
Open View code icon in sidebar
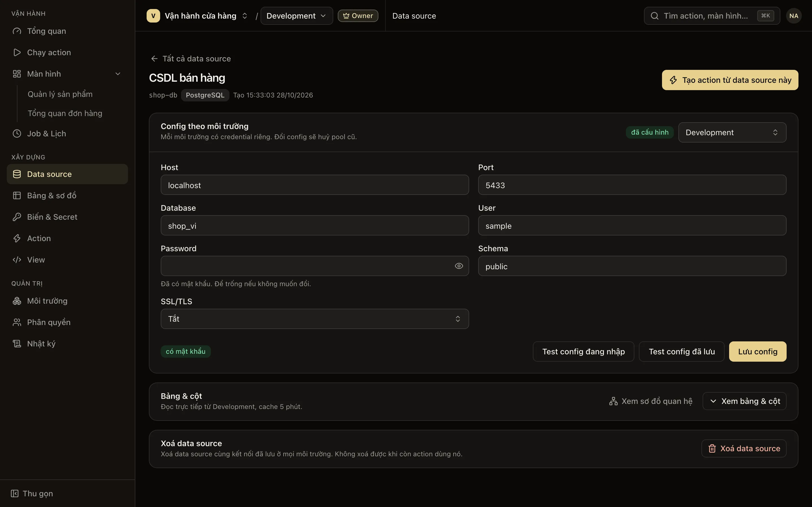click(x=17, y=260)
